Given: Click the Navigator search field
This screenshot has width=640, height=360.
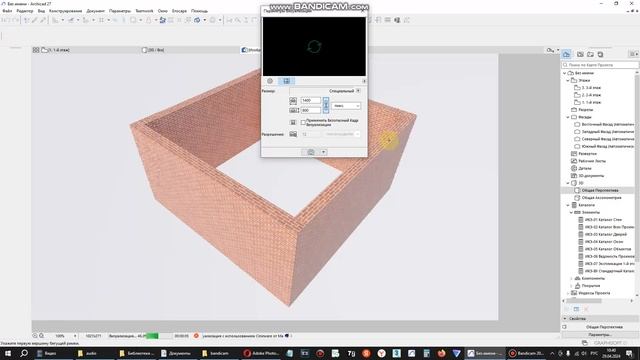Looking at the screenshot, I should (x=600, y=65).
